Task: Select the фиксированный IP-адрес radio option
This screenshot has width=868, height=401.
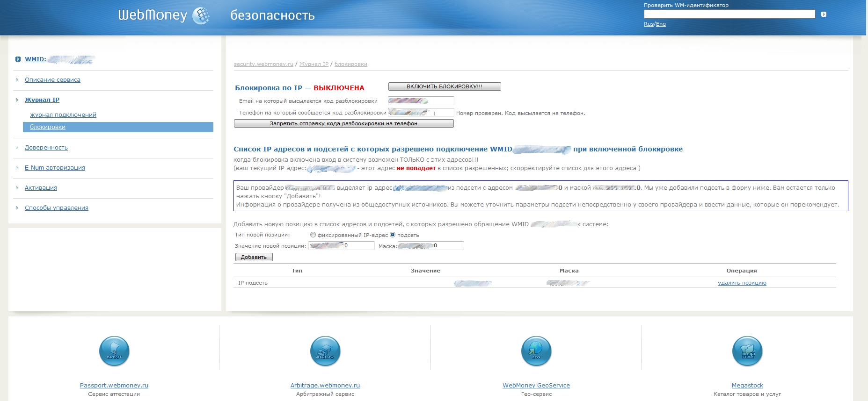Action: tap(313, 235)
